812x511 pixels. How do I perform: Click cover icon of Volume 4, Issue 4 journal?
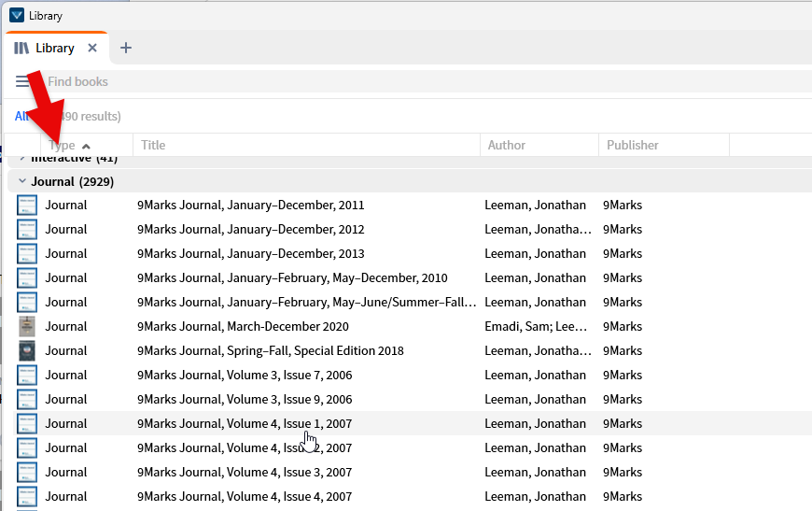(27, 497)
